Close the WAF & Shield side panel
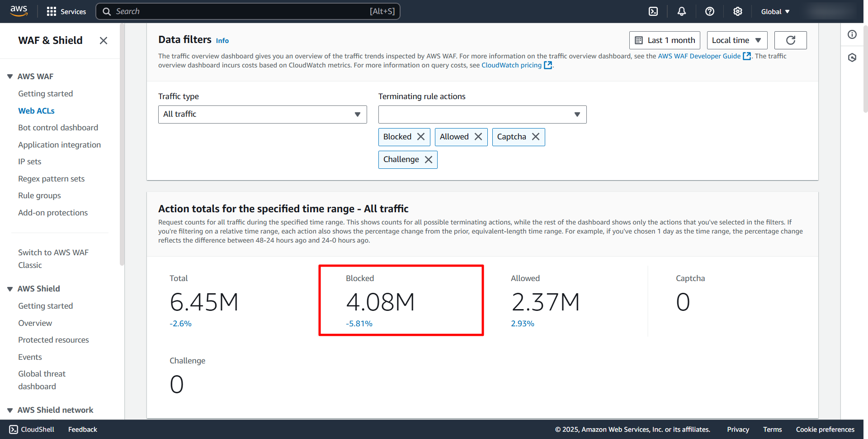This screenshot has height=439, width=868. tap(104, 41)
